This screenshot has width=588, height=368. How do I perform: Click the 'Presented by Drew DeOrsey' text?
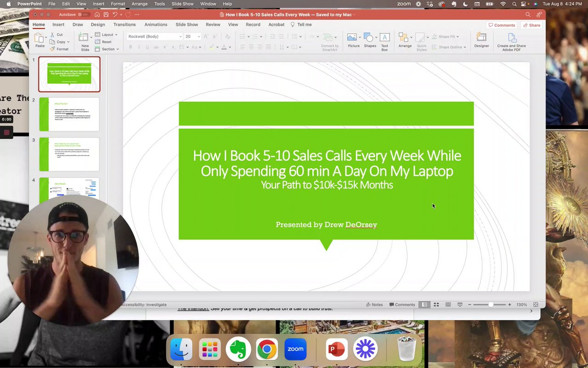coord(326,224)
